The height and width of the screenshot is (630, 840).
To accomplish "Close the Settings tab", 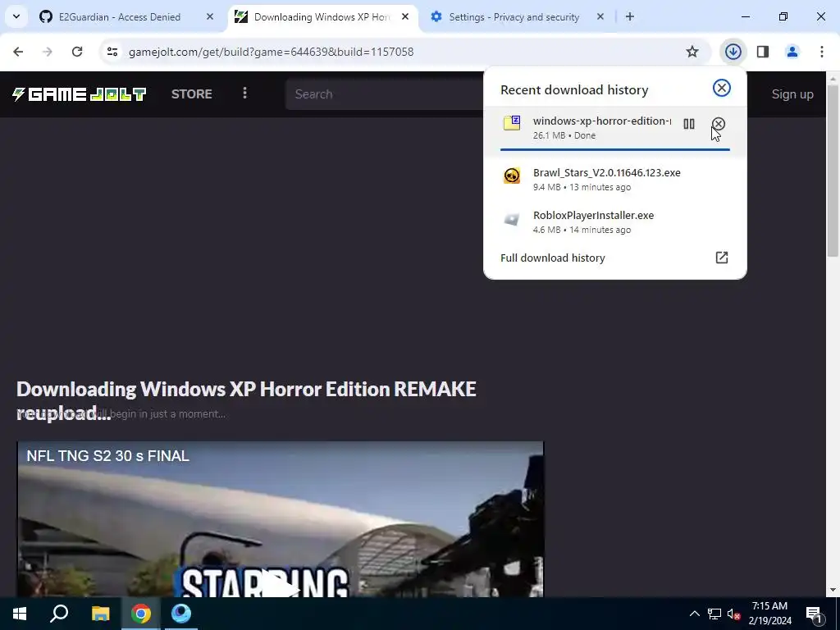I will 600,16.
